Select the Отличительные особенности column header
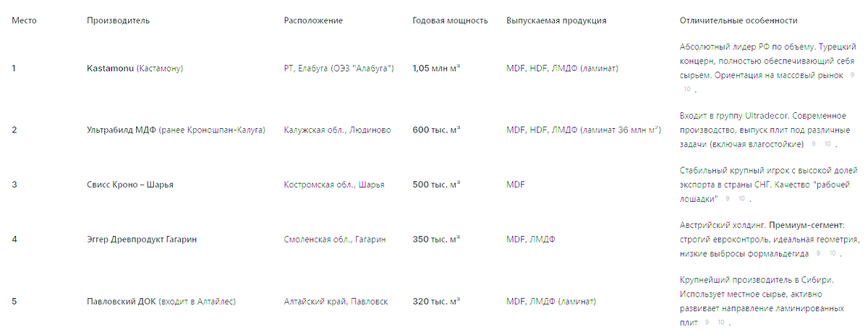Viewport: 868px width, 330px height. [739, 20]
